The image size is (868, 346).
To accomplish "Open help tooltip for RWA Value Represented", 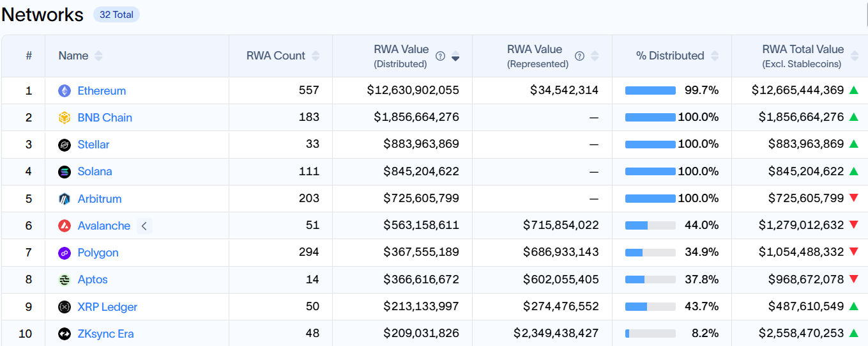I will pyautogui.click(x=579, y=56).
